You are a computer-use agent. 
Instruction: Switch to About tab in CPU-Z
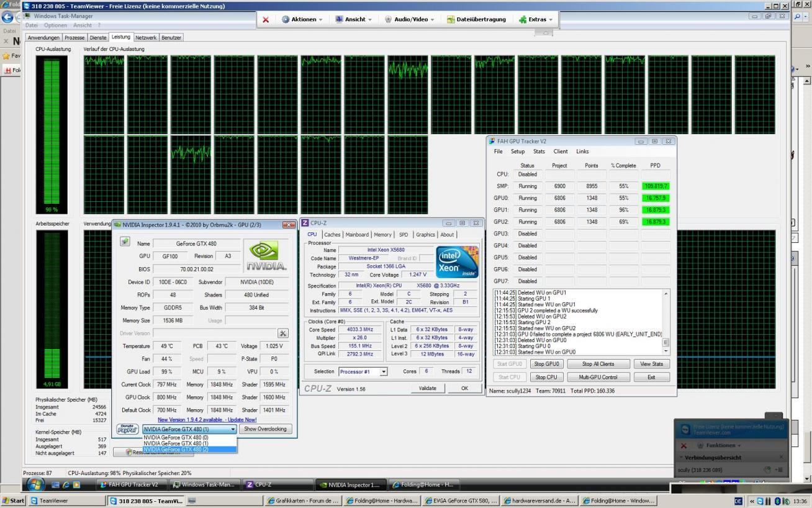pos(447,235)
